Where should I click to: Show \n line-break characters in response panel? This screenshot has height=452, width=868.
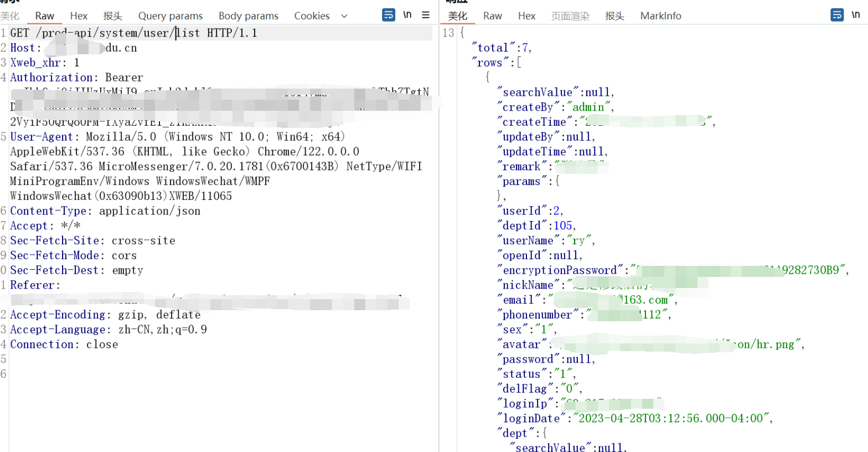point(856,15)
